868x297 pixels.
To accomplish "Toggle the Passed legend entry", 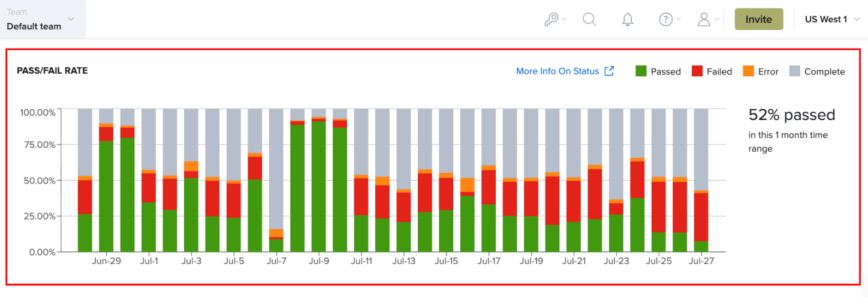I will tap(658, 71).
